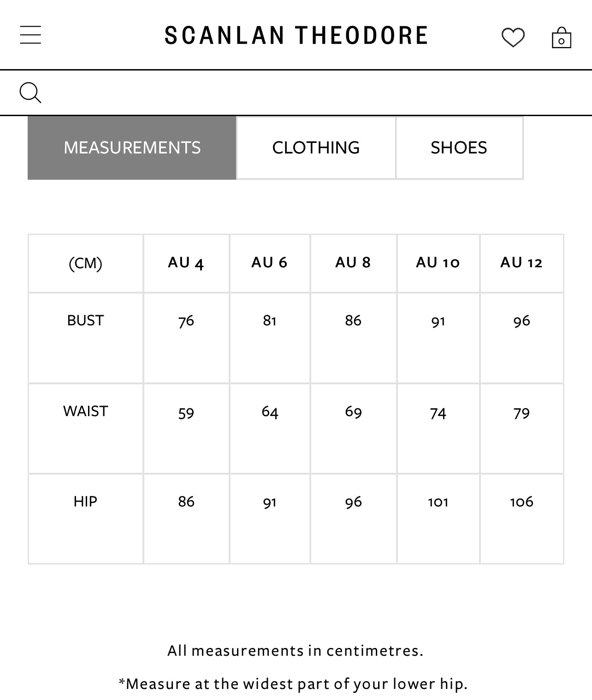The image size is (592, 700).
Task: Click the AU 8 waist value 69
Action: [x=353, y=412]
